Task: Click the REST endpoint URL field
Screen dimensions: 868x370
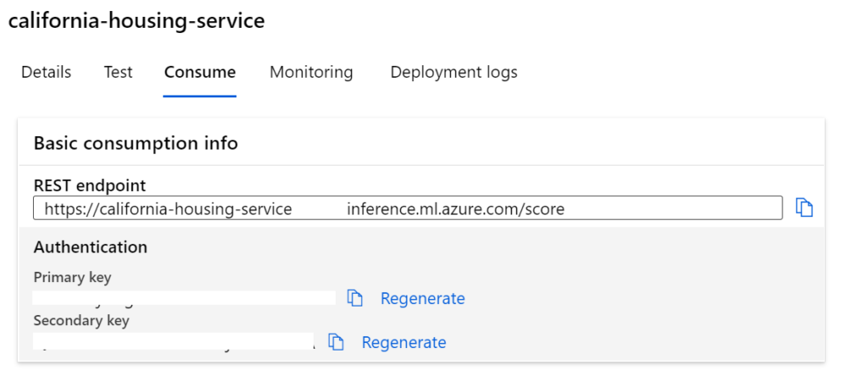Action: (x=408, y=208)
